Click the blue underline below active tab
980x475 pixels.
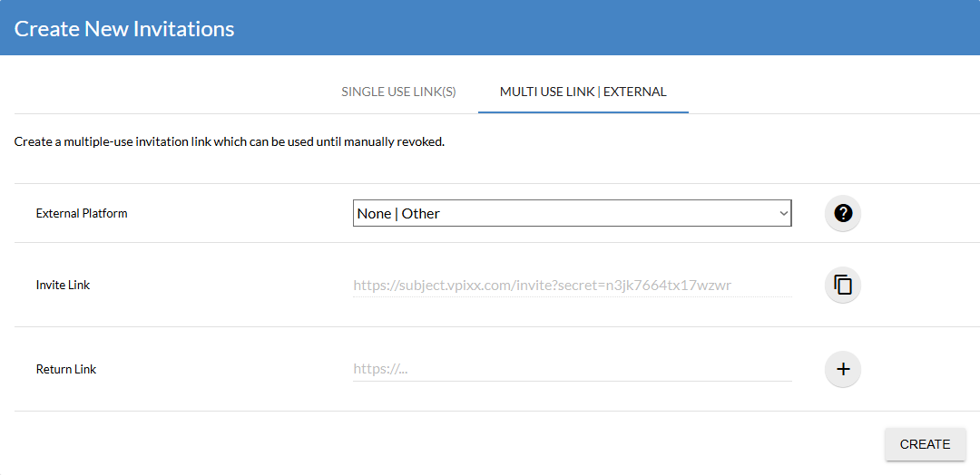583,112
